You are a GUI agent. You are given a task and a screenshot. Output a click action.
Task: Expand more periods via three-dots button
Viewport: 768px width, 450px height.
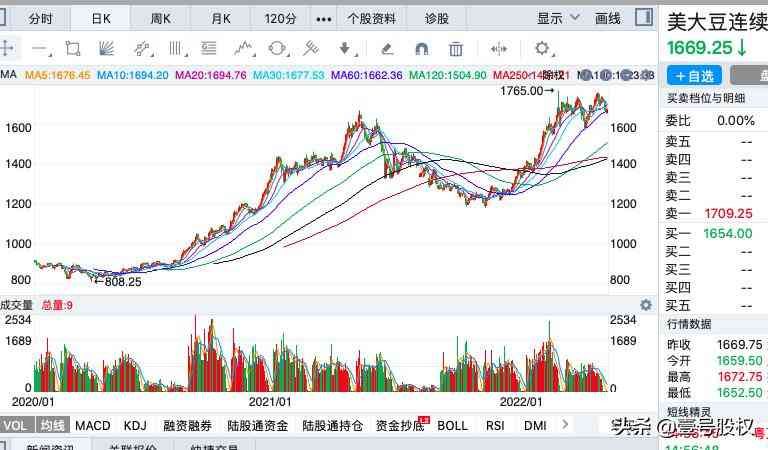pos(323,18)
